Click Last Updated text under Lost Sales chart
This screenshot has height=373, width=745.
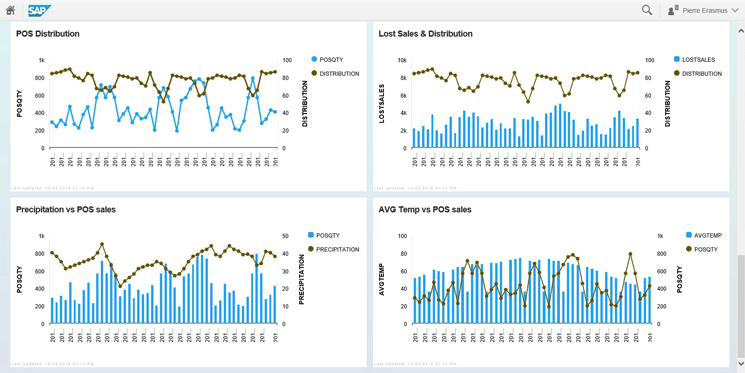[x=415, y=188]
